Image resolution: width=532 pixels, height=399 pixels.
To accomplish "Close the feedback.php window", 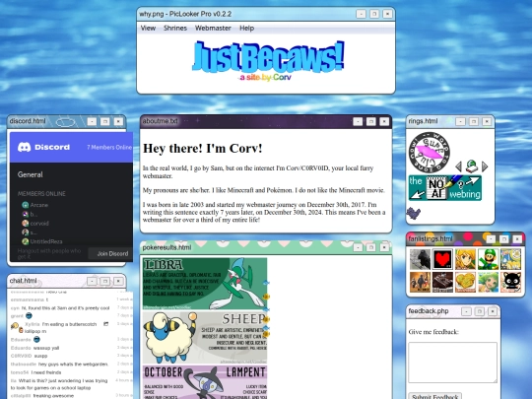I will (493, 311).
